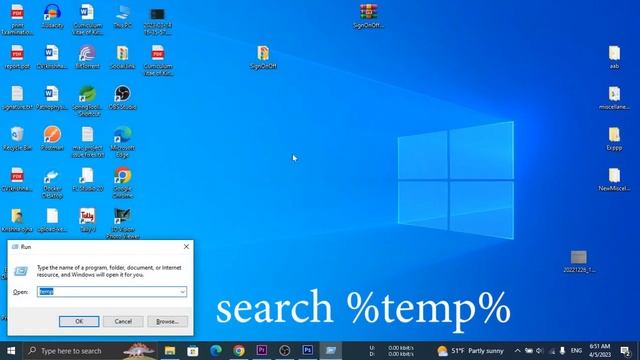Open the SignOnOff WinRAR archive icon
Viewport: 640px width, 360px height.
[x=368, y=16]
